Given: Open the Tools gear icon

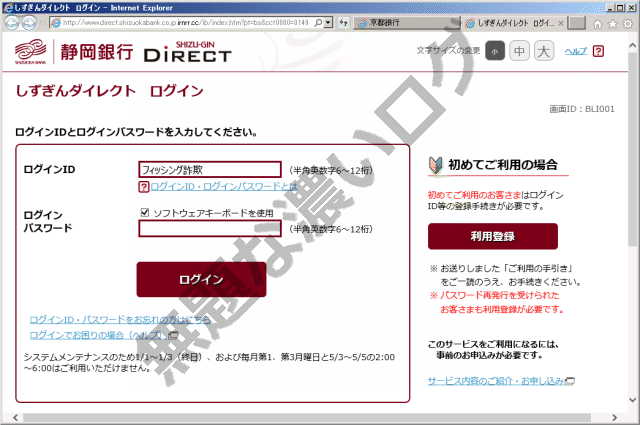Looking at the screenshot, I should click(x=628, y=24).
